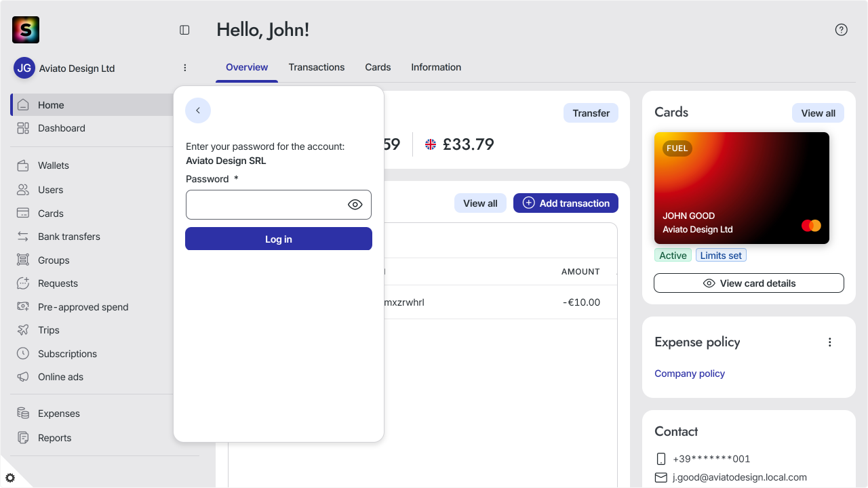Click the Expenses coins icon

point(23,413)
